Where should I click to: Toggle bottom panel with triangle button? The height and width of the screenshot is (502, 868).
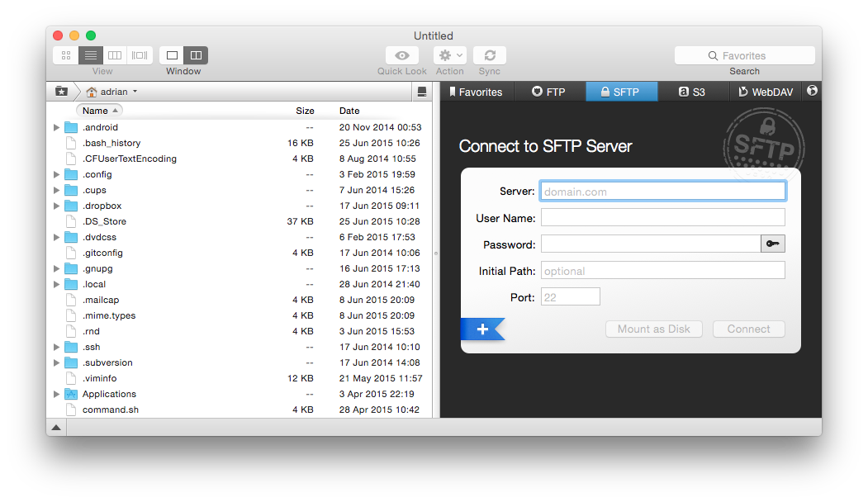click(x=56, y=428)
